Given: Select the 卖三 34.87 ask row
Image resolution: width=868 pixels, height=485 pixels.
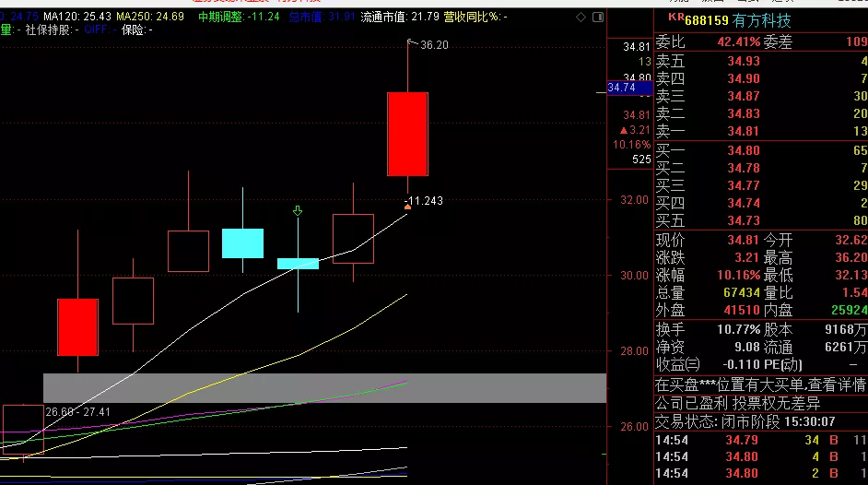Looking at the screenshot, I should coord(761,96).
